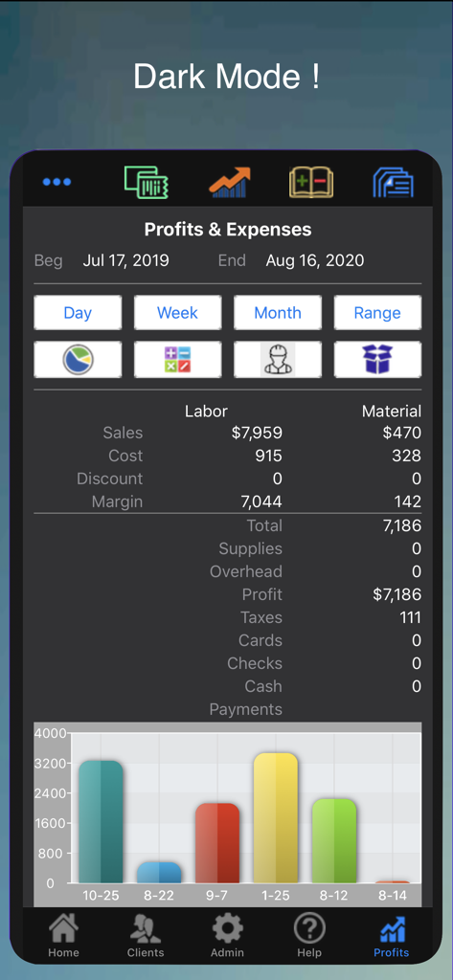Tap the Taxes value 111
Viewport: 453px width, 980px height.
(411, 617)
